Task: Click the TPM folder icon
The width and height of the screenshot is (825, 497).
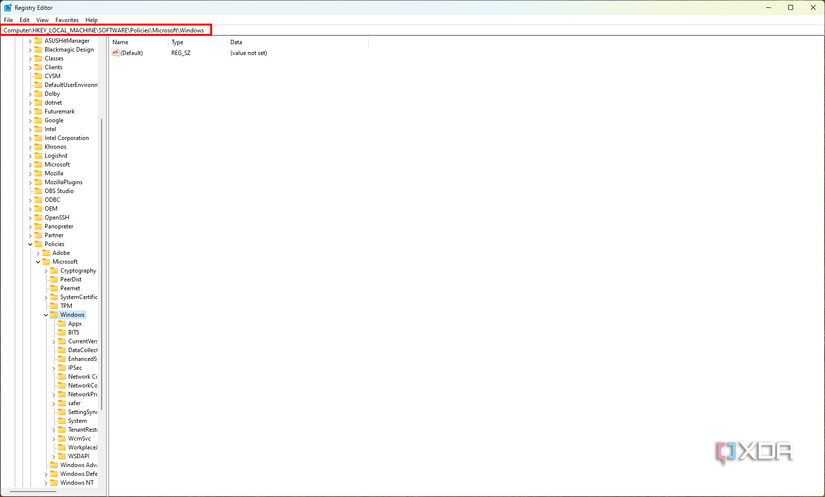Action: pos(54,306)
